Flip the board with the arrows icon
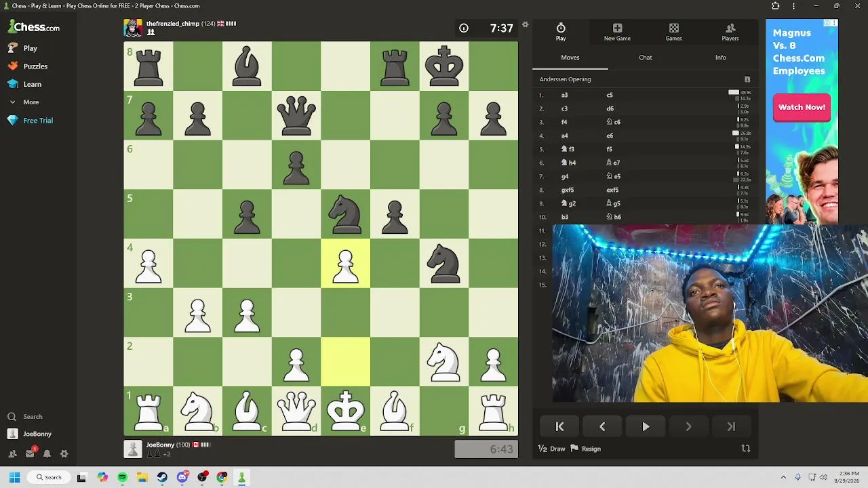Screen dimensions: 868x488 (x=746, y=449)
